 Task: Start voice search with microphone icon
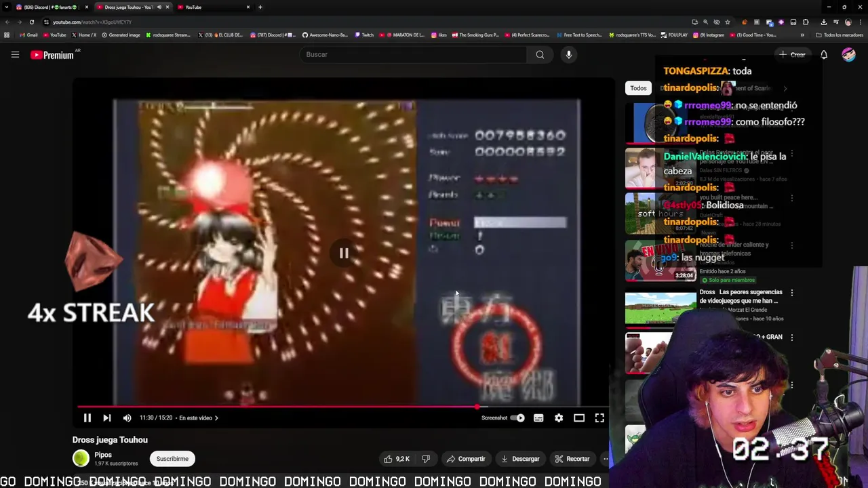coord(569,55)
